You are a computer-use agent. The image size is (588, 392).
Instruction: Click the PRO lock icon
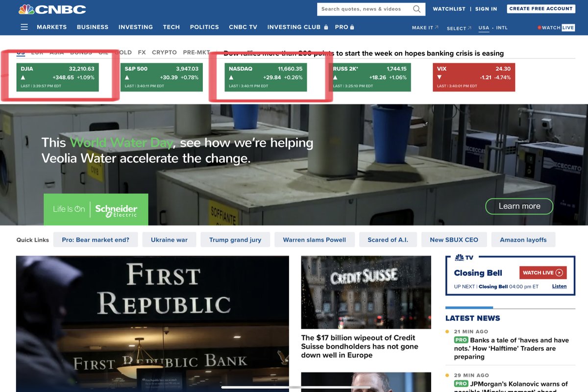pyautogui.click(x=352, y=27)
